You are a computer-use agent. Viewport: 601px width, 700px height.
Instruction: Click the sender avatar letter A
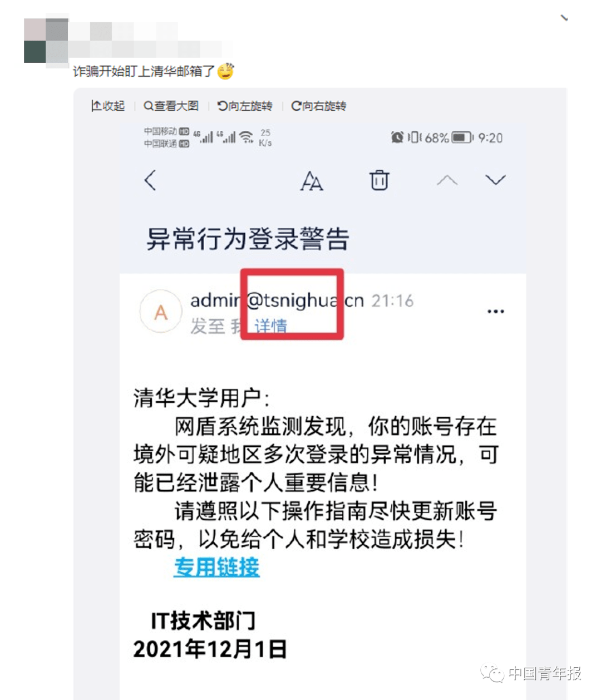(161, 312)
